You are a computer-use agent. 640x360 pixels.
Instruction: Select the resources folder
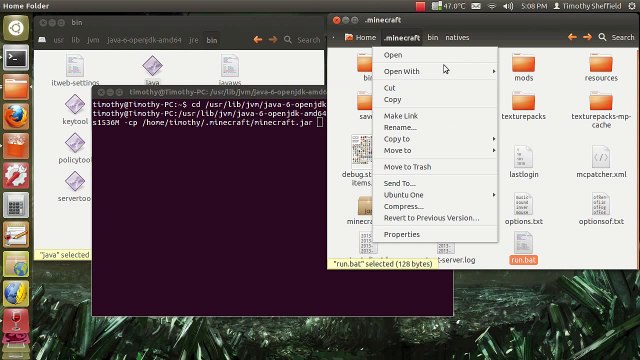click(601, 67)
